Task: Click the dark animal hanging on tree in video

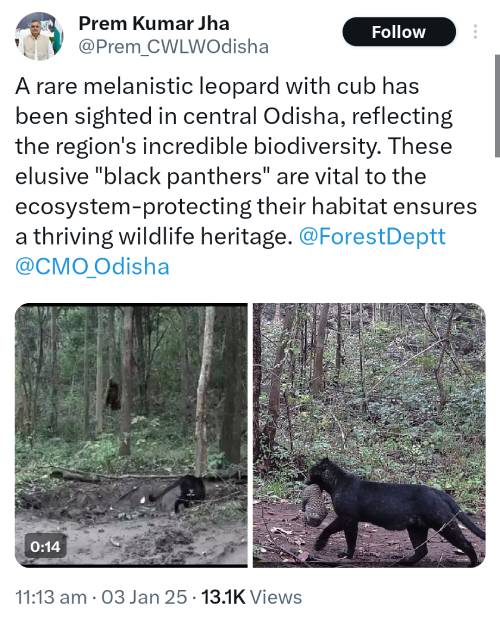Action: 113,394
